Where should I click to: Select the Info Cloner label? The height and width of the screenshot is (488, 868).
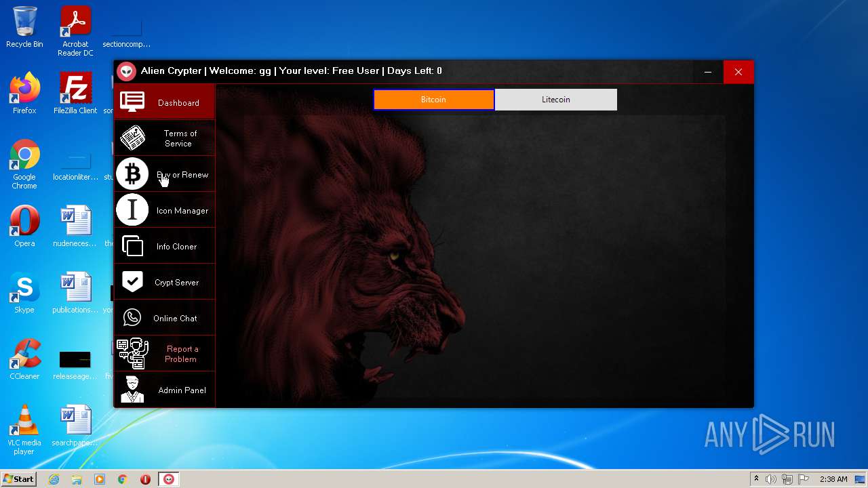point(176,247)
